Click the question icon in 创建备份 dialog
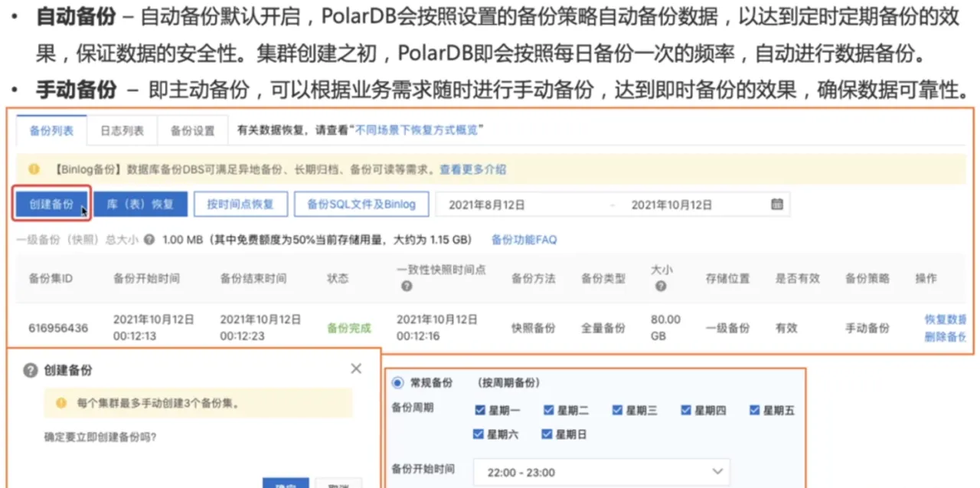Image resolution: width=980 pixels, height=488 pixels. [x=31, y=370]
